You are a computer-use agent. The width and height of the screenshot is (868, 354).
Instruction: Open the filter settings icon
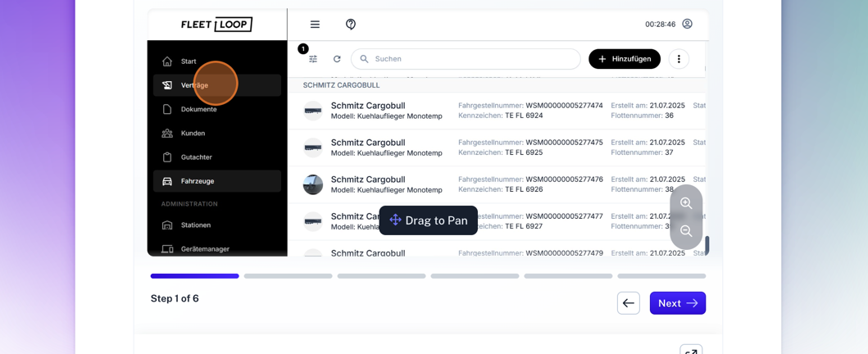pos(313,59)
